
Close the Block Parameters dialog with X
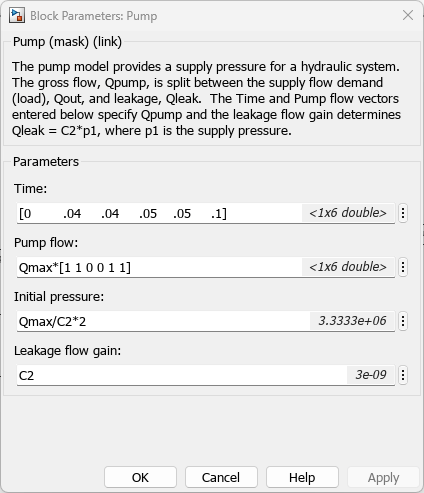(408, 15)
